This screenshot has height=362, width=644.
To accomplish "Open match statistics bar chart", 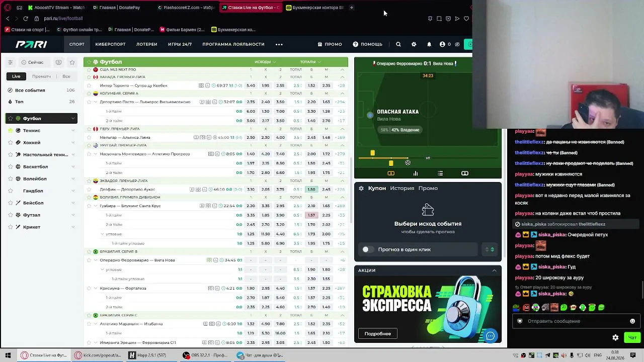I will 416,173.
